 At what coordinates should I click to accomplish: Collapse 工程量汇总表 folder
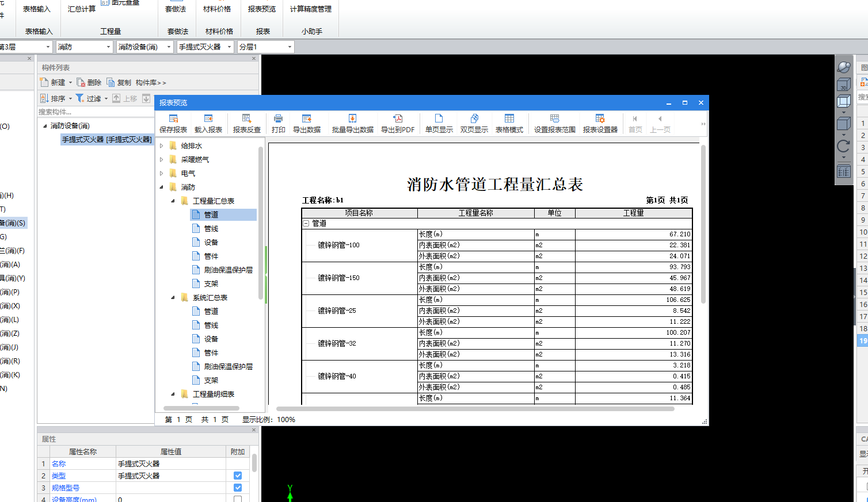tap(173, 201)
